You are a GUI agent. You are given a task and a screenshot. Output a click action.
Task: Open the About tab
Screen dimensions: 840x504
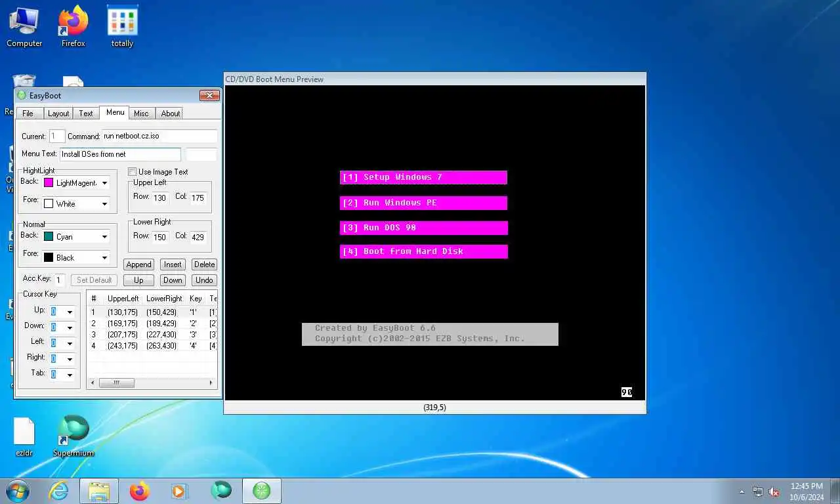171,114
